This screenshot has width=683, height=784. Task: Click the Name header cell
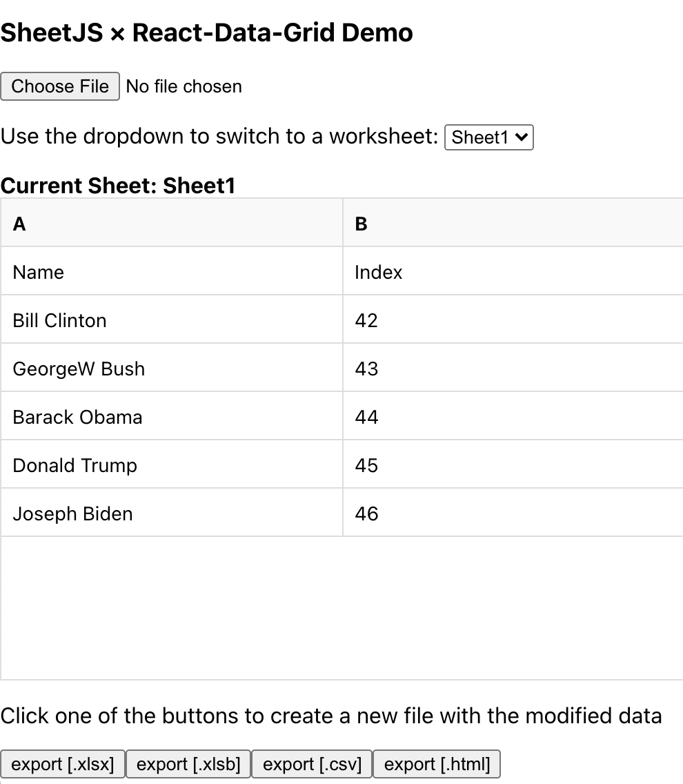[x=170, y=271]
